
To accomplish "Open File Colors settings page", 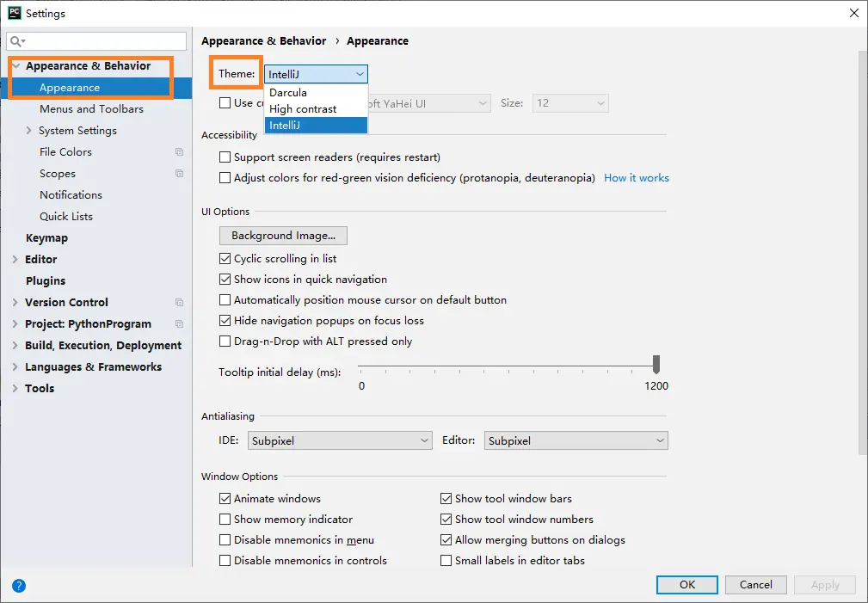I will click(65, 151).
